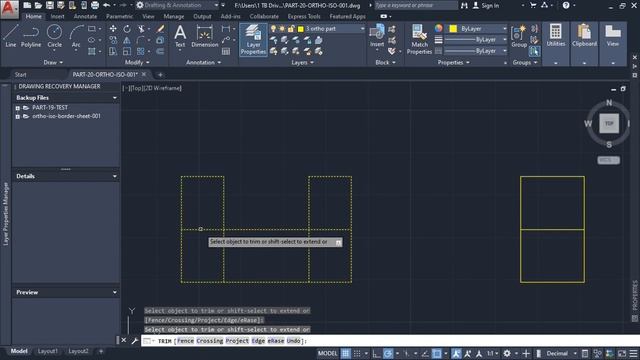This screenshot has height=360, width=640.
Task: Click the Erase tool icon
Action: click(160, 29)
